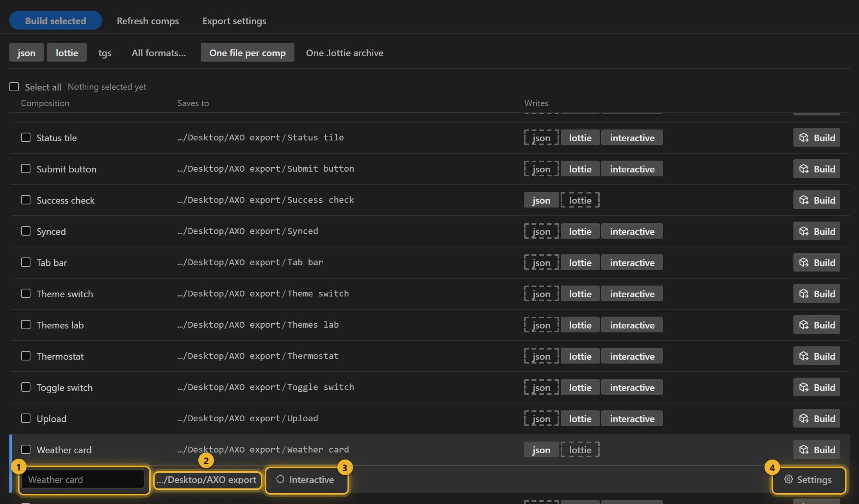The width and height of the screenshot is (859, 504).
Task: Disable json output for Weather card
Action: point(541,450)
